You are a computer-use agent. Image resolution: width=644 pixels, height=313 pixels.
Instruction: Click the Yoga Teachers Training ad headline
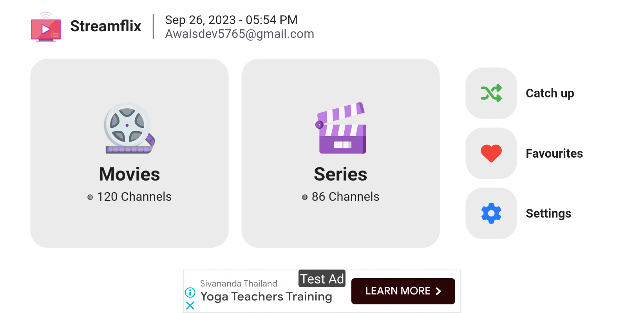pos(266,297)
